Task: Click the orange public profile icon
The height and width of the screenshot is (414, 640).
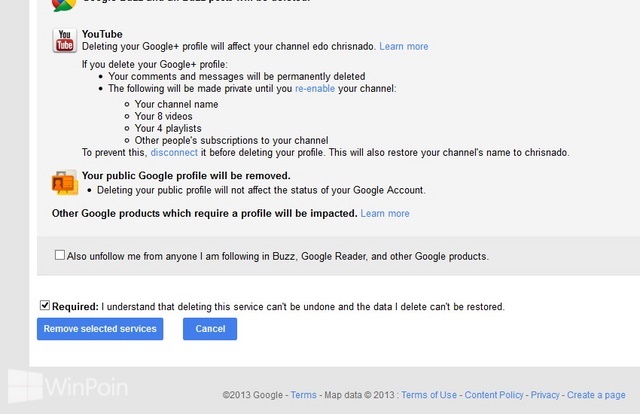Action: (65, 183)
